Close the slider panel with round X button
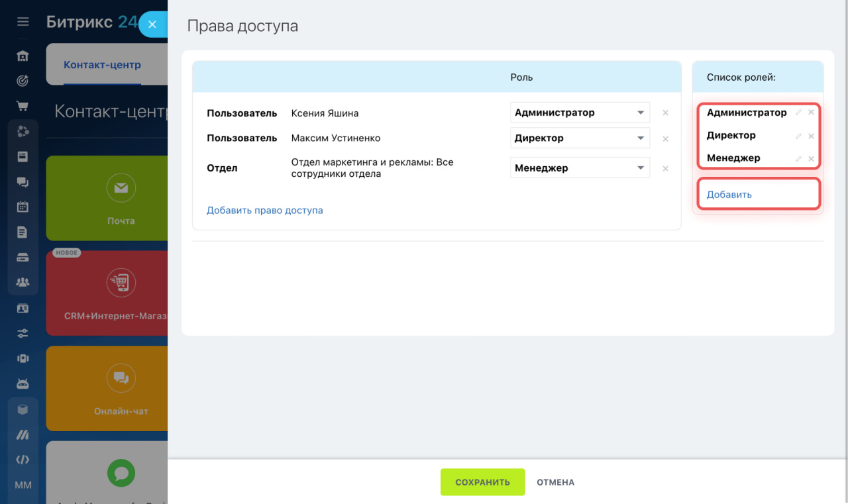848x504 pixels. point(152,25)
